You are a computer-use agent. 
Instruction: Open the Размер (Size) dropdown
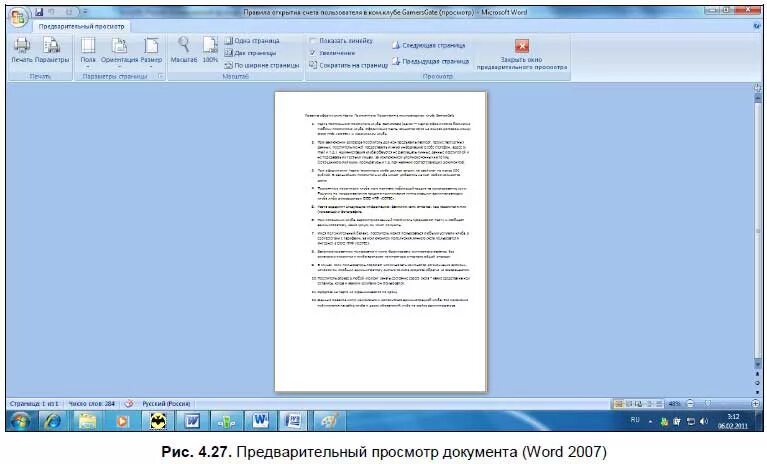(x=151, y=52)
